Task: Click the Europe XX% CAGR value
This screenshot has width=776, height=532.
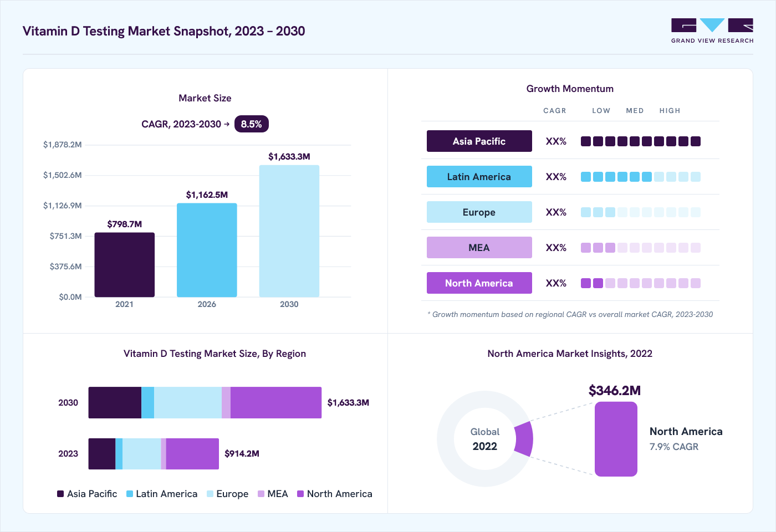Action: click(x=556, y=212)
